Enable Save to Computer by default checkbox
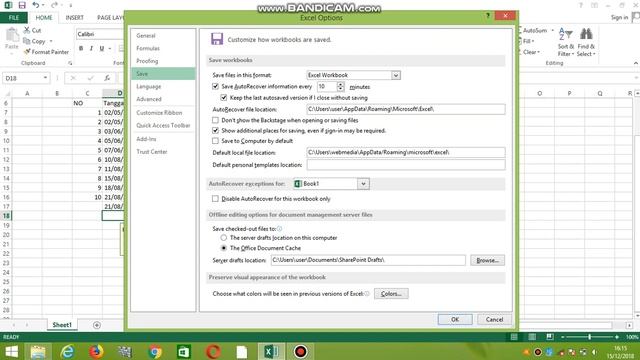The image size is (640, 360). click(x=216, y=141)
